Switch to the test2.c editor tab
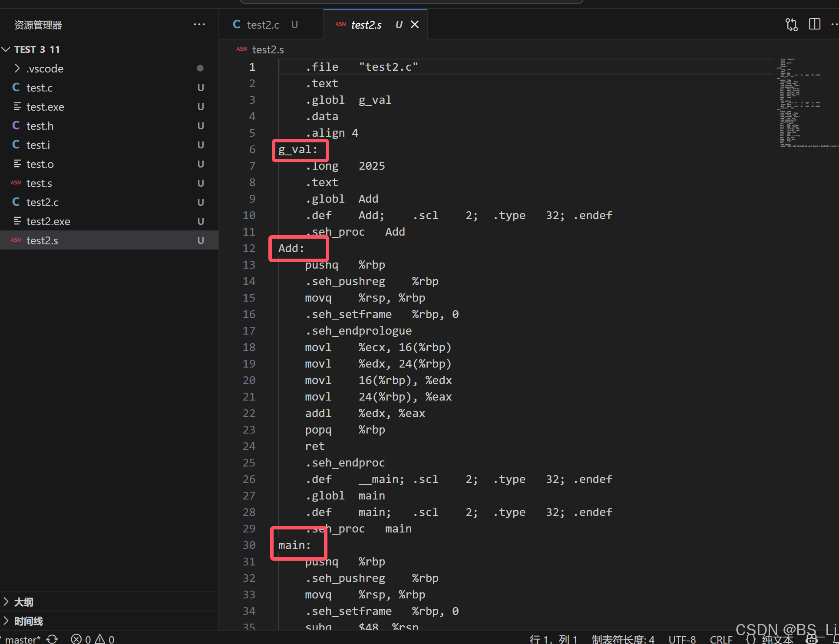This screenshot has width=839, height=644. click(x=263, y=25)
